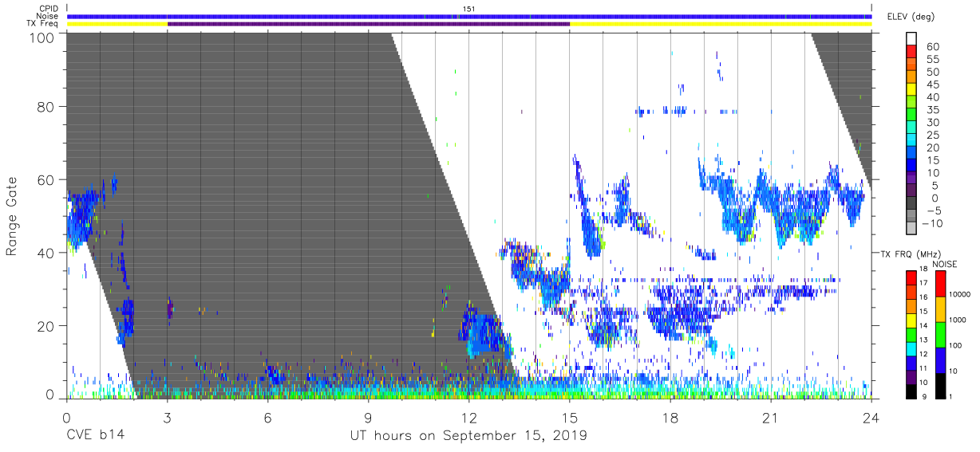Click the '15' tick label on the time axis
The image size is (980, 452).
[570, 418]
